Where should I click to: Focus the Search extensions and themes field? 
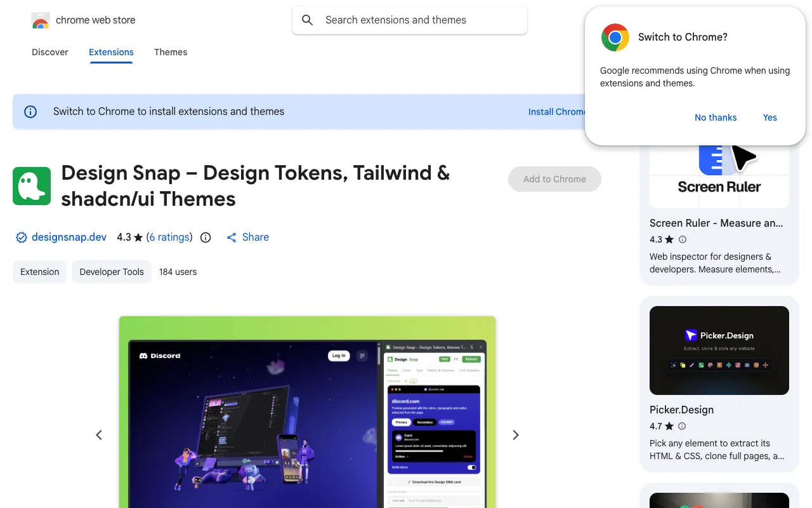410,20
